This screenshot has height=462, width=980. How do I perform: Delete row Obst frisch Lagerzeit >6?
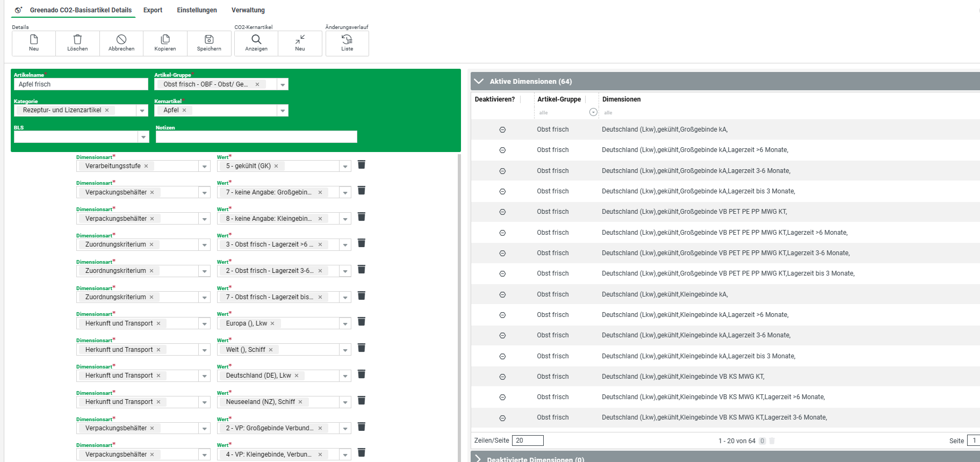tap(362, 243)
